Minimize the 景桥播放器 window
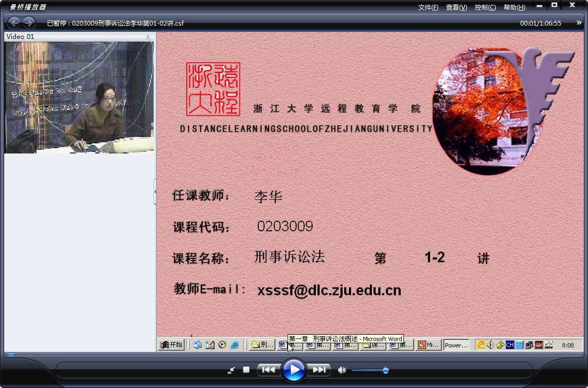The width and height of the screenshot is (588, 388). pyautogui.click(x=539, y=6)
